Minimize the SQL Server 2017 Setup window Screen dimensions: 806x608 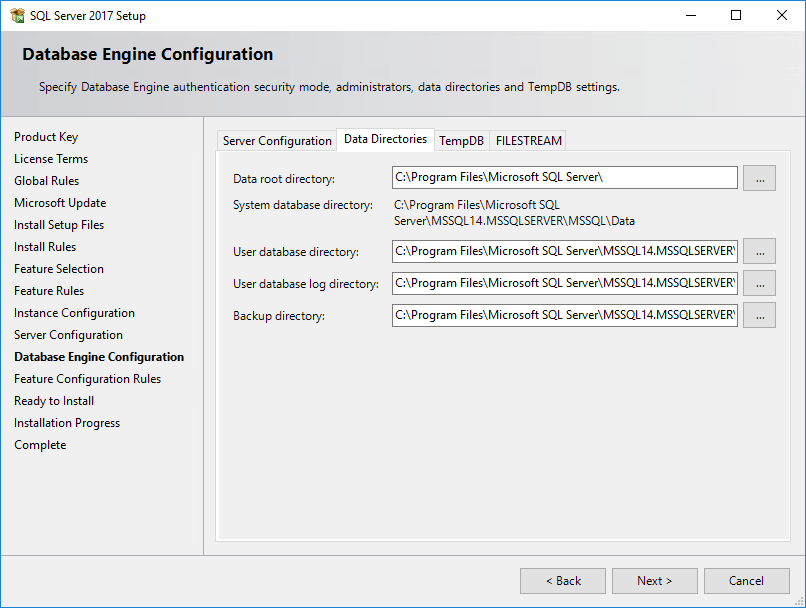(x=691, y=15)
